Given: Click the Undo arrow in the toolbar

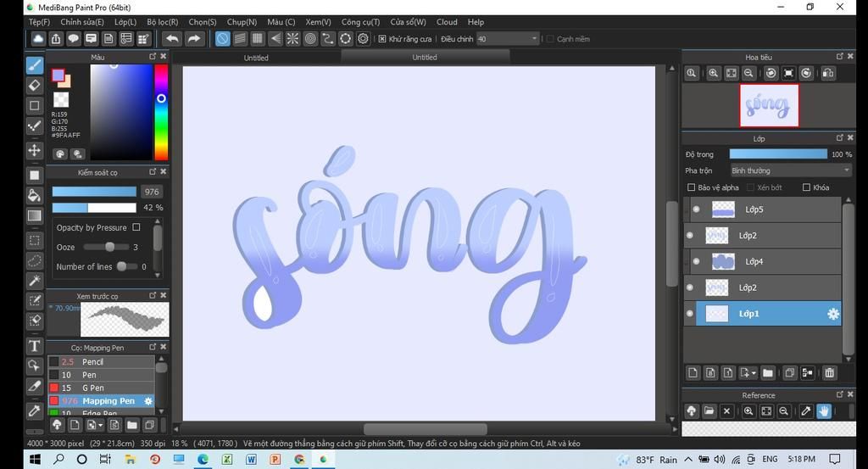Looking at the screenshot, I should pyautogui.click(x=172, y=39).
